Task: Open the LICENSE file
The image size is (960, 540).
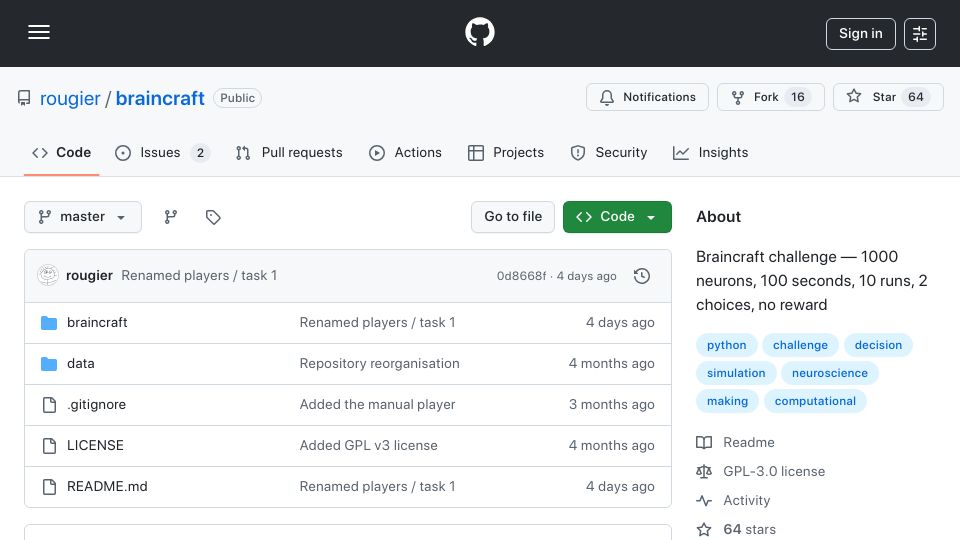Action: [95, 446]
